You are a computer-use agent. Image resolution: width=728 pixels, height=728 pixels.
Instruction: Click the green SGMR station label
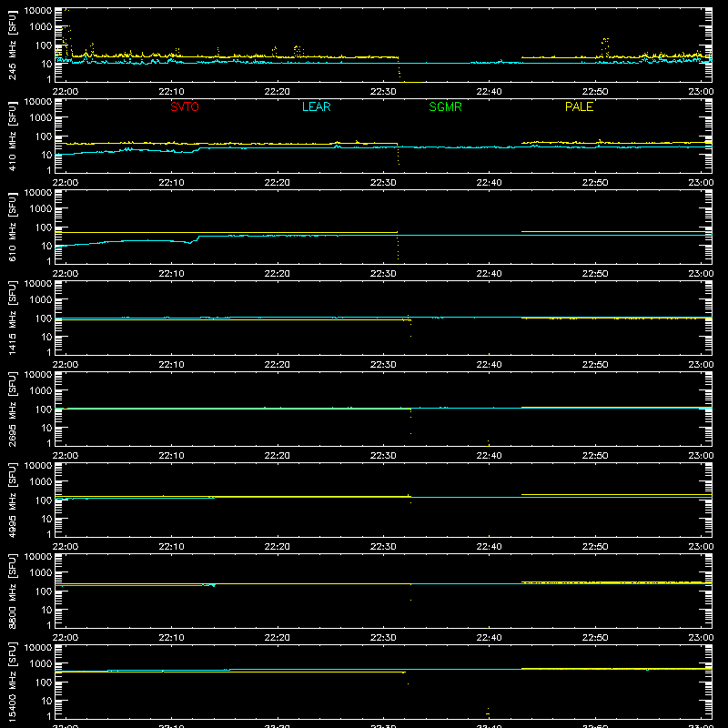445,106
